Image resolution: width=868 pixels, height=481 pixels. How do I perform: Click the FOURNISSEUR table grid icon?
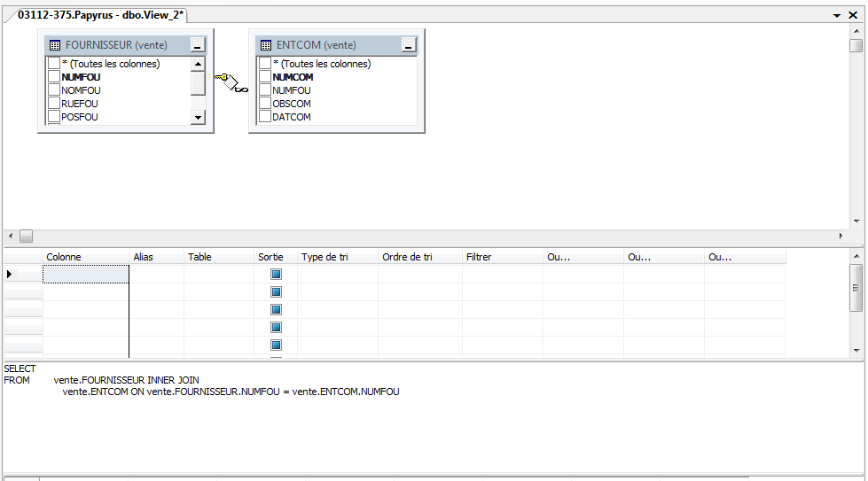coord(55,45)
